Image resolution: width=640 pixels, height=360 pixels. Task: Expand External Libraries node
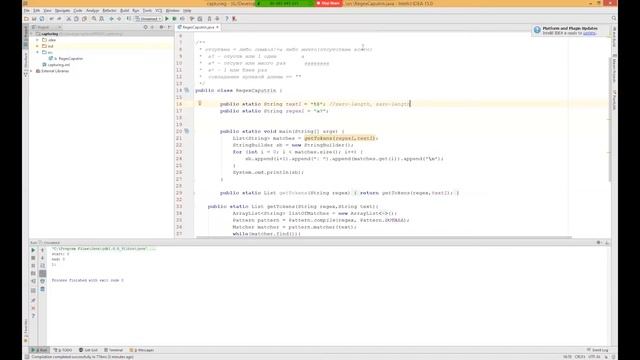(31, 71)
